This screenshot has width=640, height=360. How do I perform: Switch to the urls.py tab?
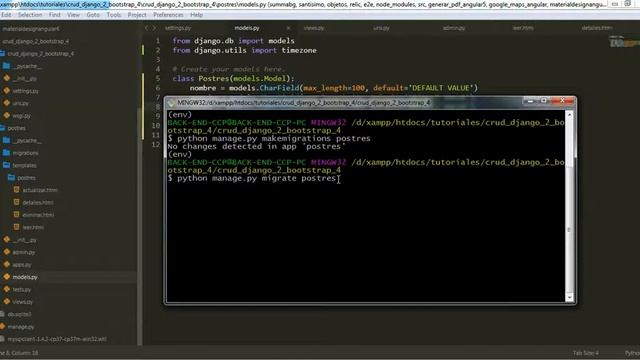(381, 28)
